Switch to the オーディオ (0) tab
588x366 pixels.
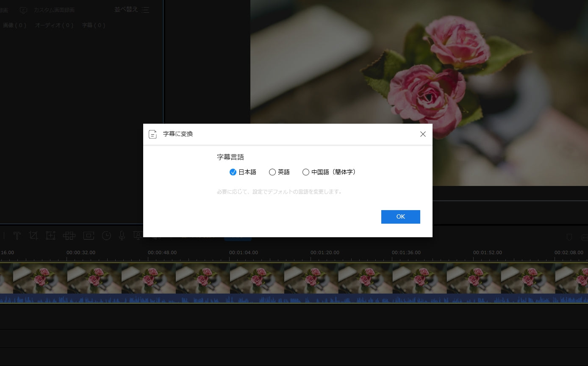click(x=54, y=25)
